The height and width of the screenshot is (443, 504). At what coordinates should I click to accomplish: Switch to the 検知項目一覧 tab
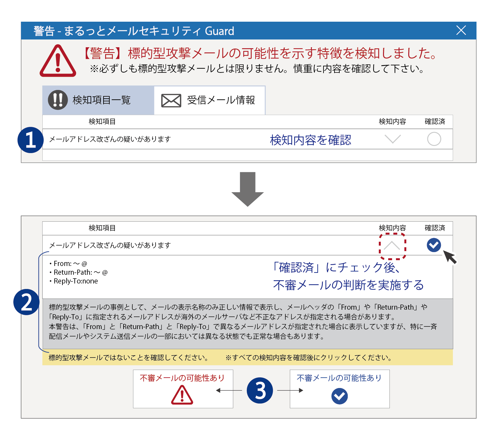[x=98, y=100]
